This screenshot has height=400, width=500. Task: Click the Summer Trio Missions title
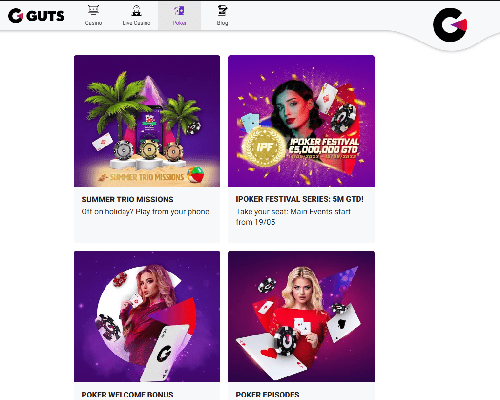click(127, 199)
